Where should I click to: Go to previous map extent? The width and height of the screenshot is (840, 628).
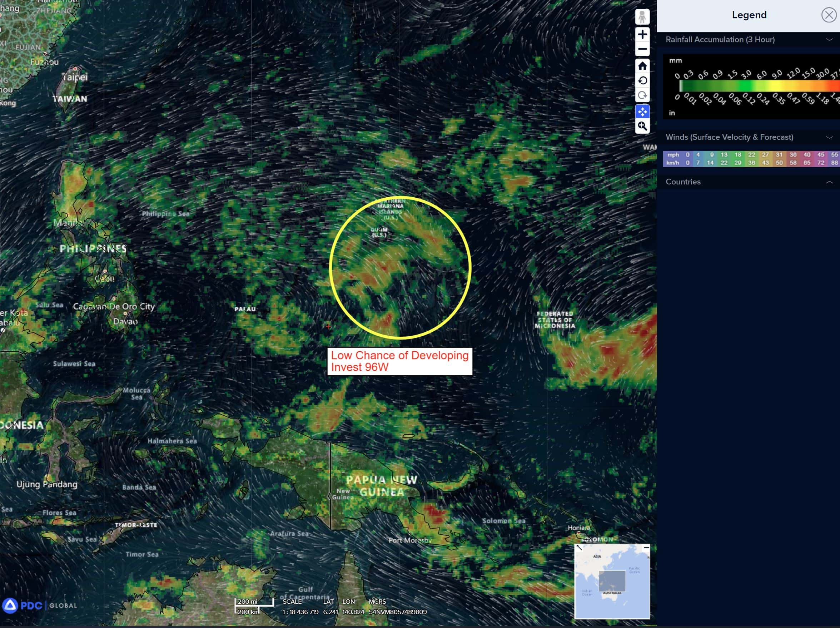pyautogui.click(x=642, y=80)
